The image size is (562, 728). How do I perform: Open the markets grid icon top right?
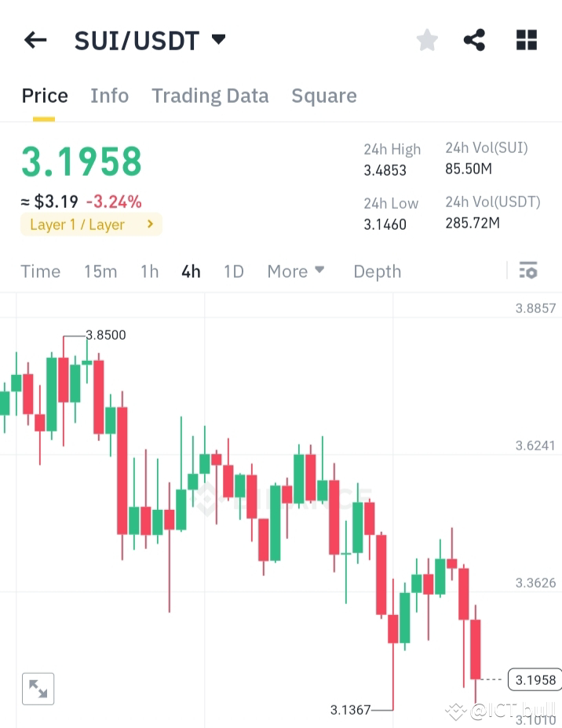tap(526, 39)
